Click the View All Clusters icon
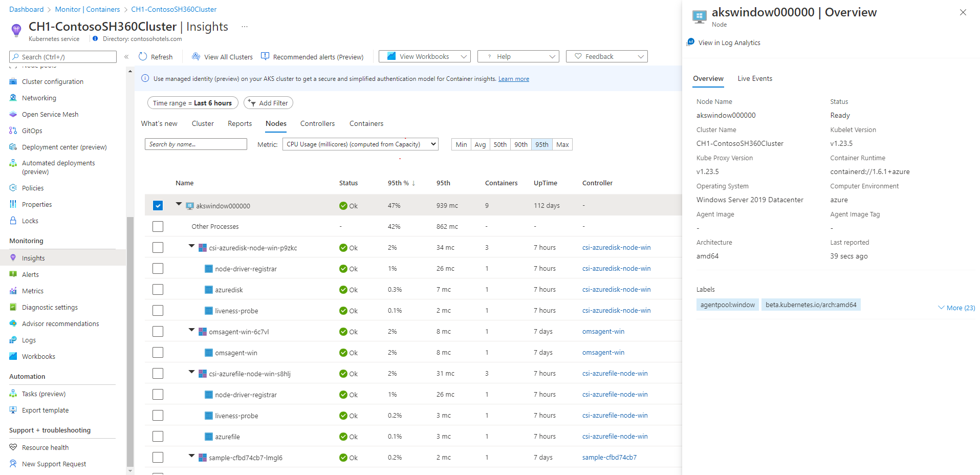This screenshot has width=980, height=475. point(196,57)
